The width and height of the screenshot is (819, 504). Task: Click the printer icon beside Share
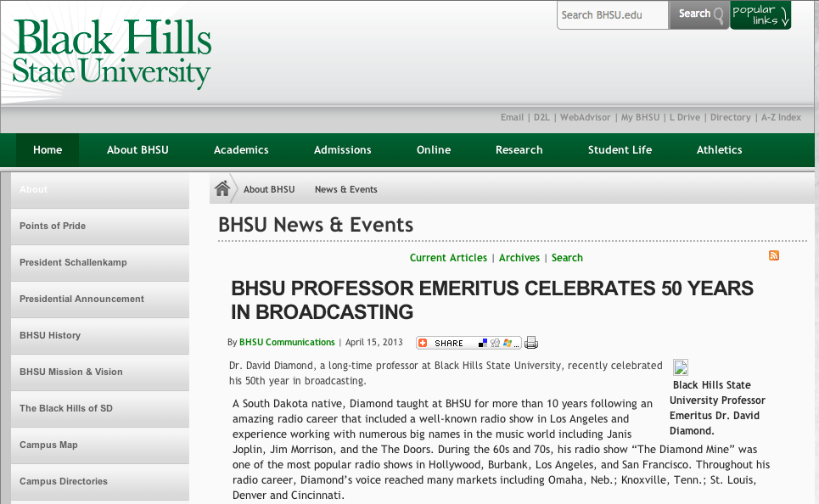tap(531, 343)
